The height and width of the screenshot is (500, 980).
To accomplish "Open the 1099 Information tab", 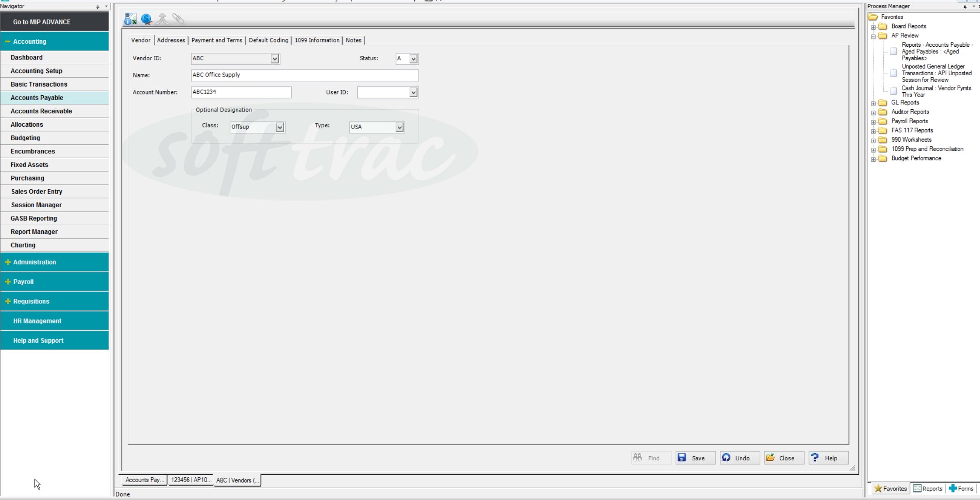I will click(x=317, y=40).
